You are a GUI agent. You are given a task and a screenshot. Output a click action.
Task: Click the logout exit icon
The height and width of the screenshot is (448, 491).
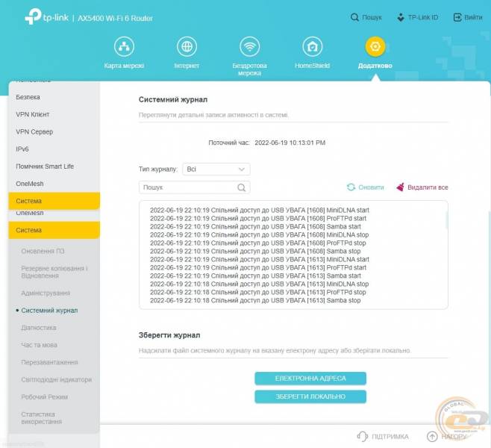(457, 17)
